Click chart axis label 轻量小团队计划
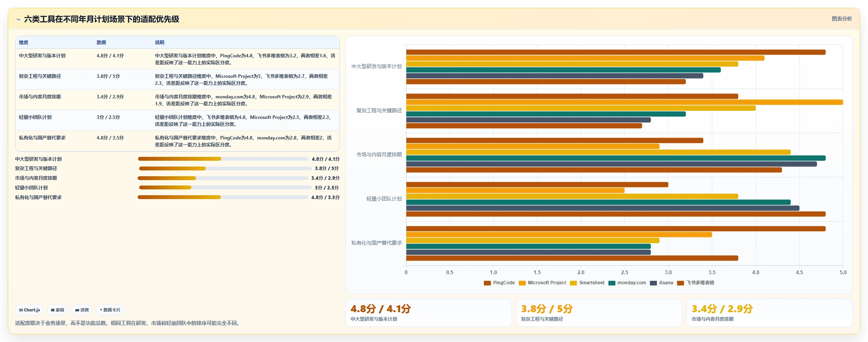Screen dimensions: 868x342 point(384,199)
